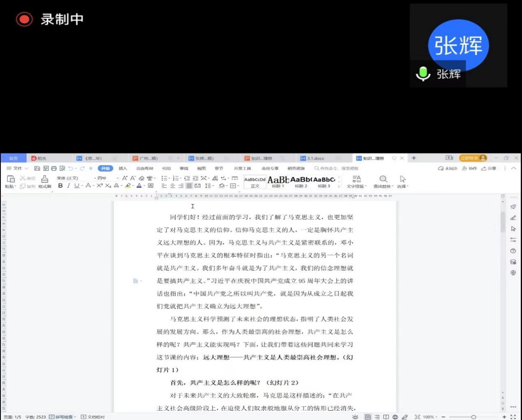
Task: Click the Undo arrow icon
Action: click(x=71, y=168)
